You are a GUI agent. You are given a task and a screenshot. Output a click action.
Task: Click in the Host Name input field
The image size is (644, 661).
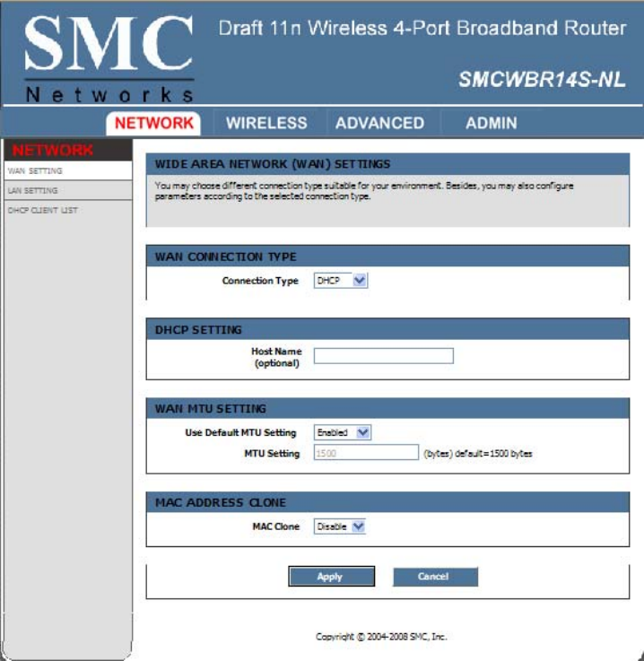point(384,356)
